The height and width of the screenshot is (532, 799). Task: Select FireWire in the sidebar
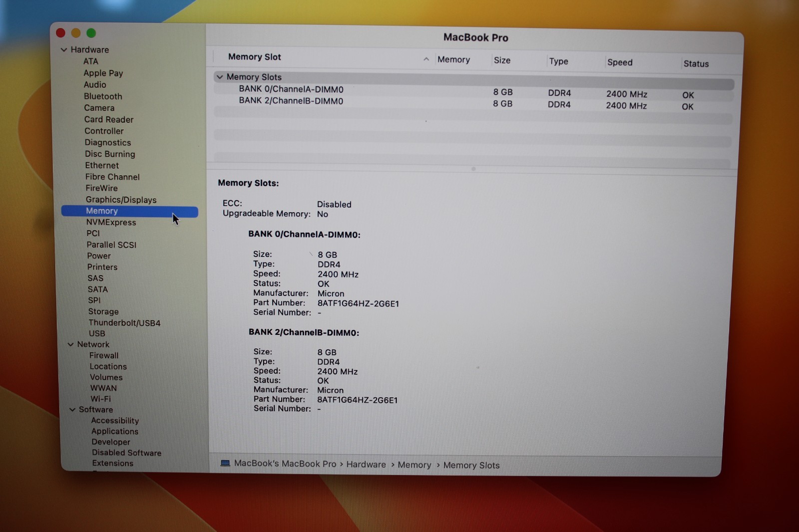[x=101, y=188]
